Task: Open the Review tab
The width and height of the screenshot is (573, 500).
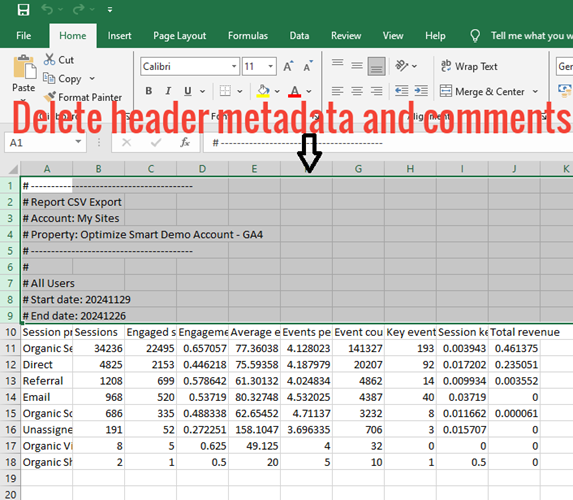Action: 346,36
